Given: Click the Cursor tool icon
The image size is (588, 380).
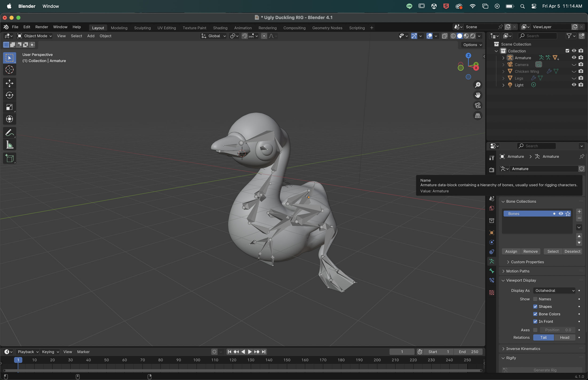Looking at the screenshot, I should point(9,70).
